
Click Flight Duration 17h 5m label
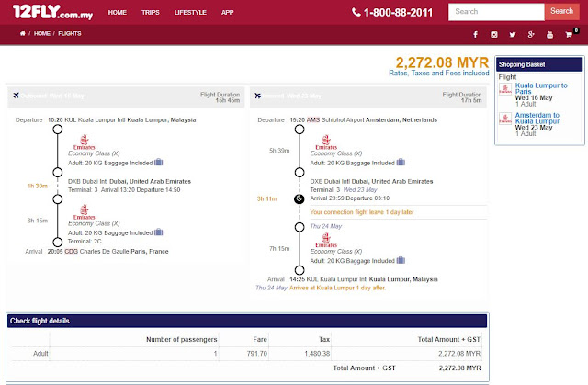coord(462,97)
